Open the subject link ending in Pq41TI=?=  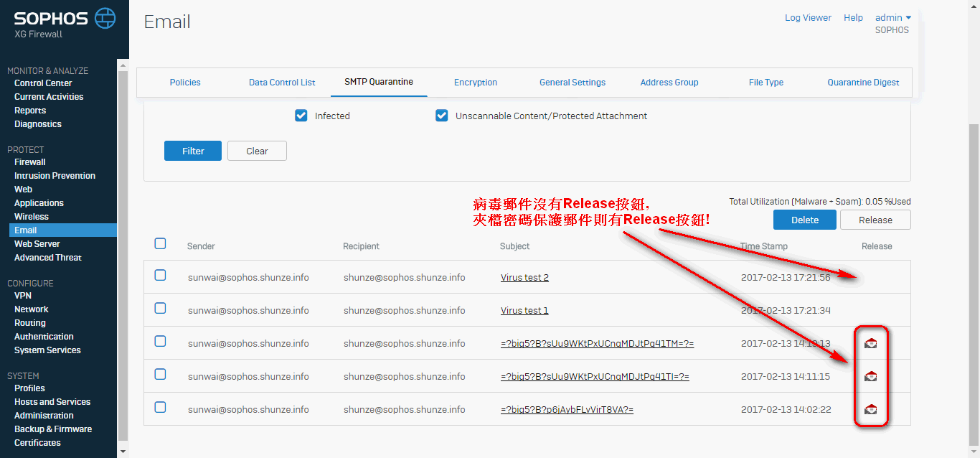click(595, 377)
